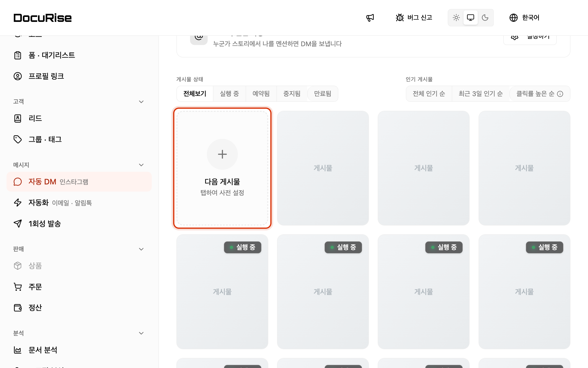Select the 실행 중 status tab
Viewport: 588px width, 368px height.
click(x=229, y=94)
